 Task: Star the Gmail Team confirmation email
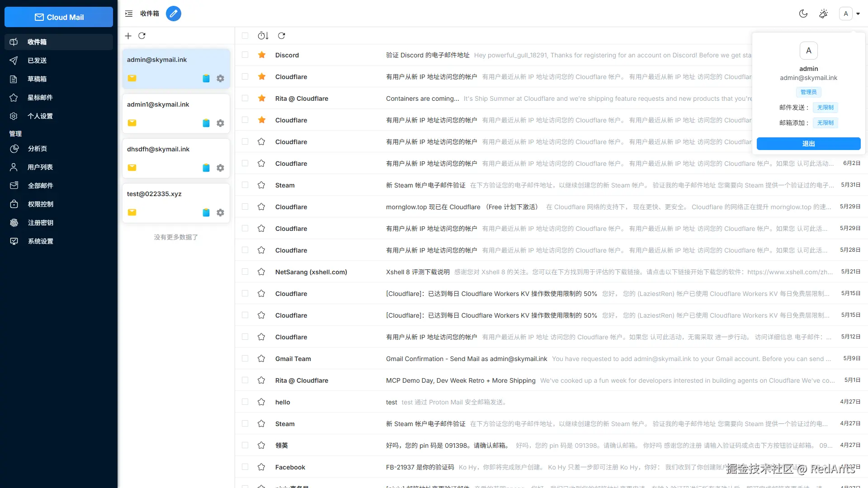pyautogui.click(x=261, y=359)
